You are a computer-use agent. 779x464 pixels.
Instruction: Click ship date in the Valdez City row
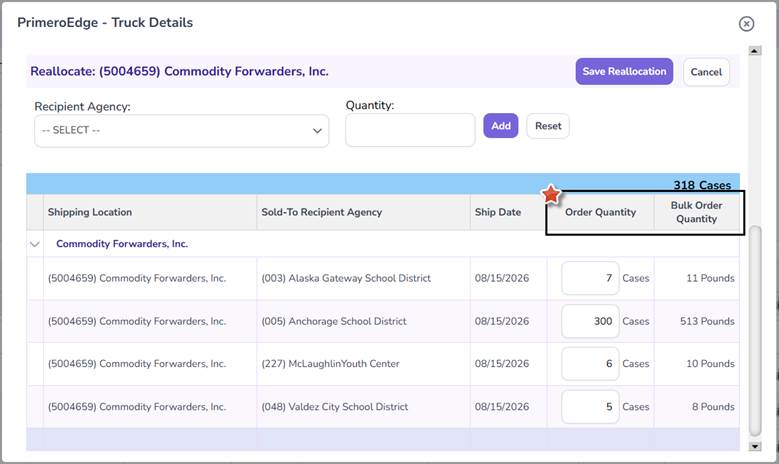click(x=502, y=407)
